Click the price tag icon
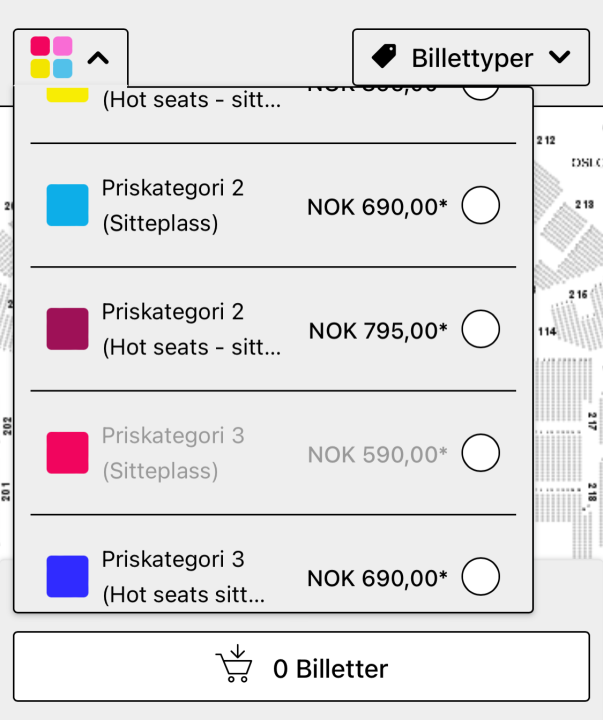Screen dimensions: 603x720 (x=384, y=57)
